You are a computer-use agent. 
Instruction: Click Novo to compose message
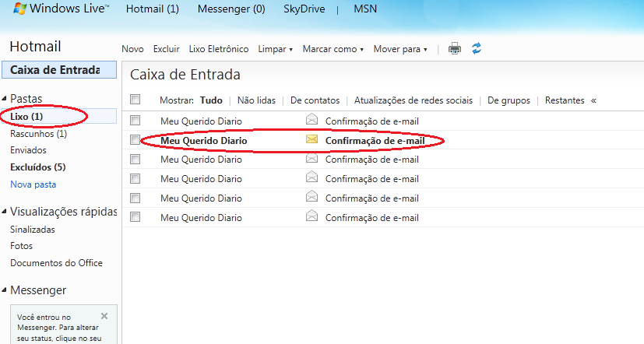coord(132,49)
